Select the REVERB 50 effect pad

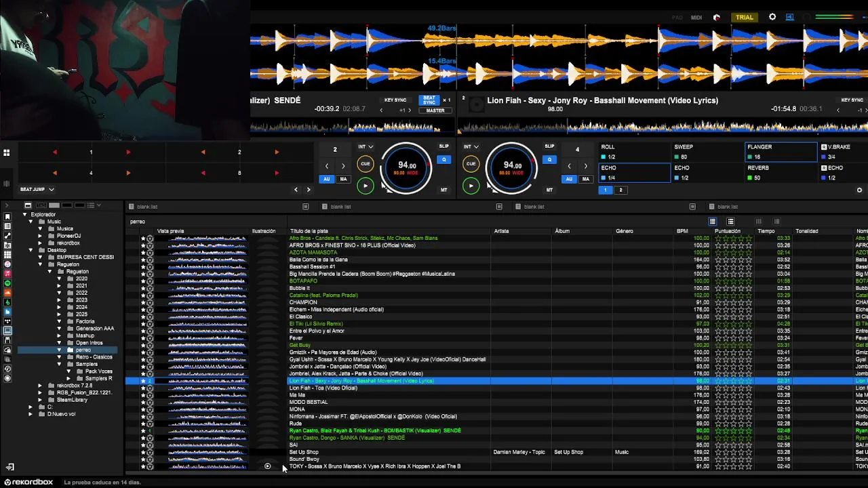(781, 173)
